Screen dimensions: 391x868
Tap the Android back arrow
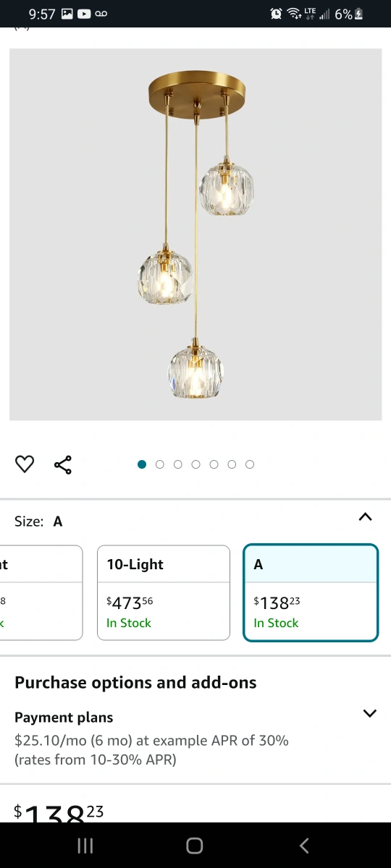pos(304,846)
